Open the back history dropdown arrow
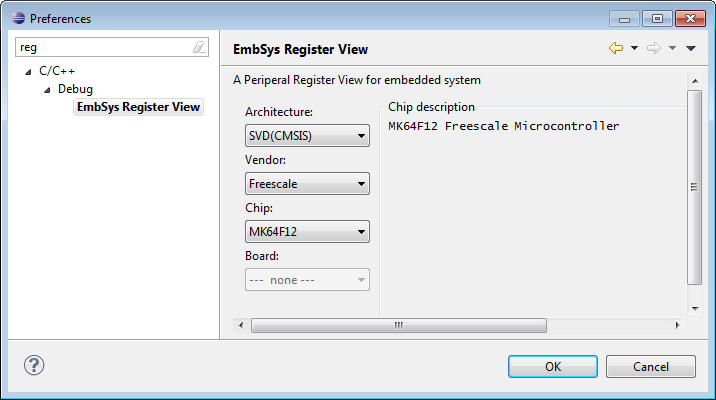716x400 pixels. point(634,48)
